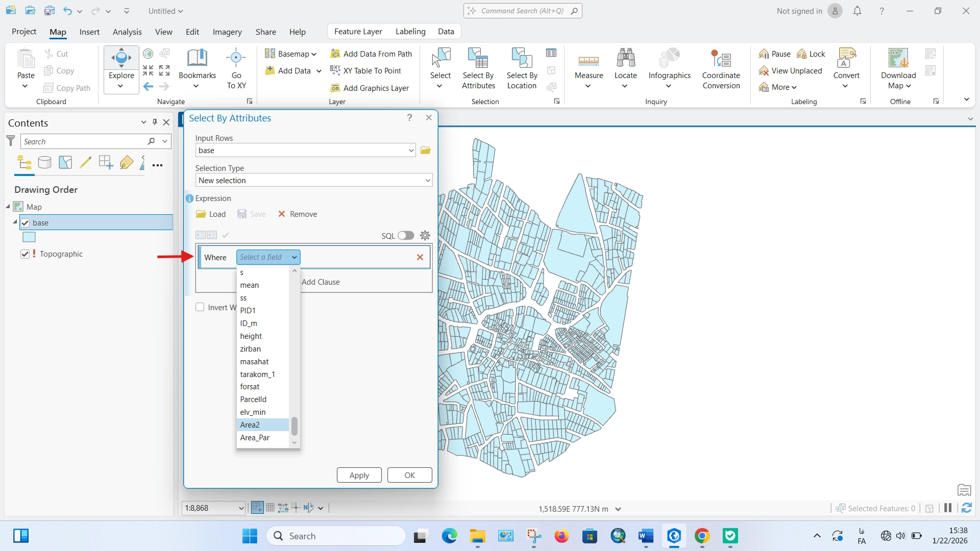Open the Select a field dropdown
The height and width of the screenshot is (551, 980).
[268, 257]
